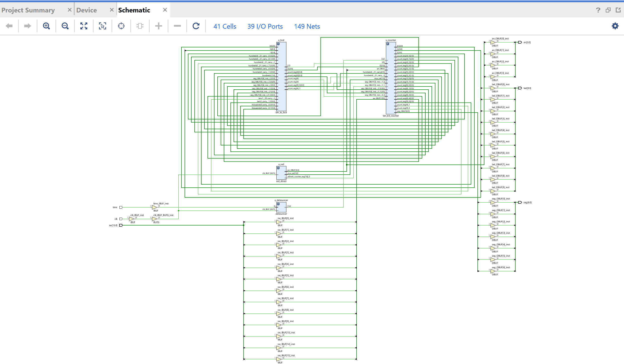Open the schematic Settings gear
624x364 pixels.
pos(615,26)
